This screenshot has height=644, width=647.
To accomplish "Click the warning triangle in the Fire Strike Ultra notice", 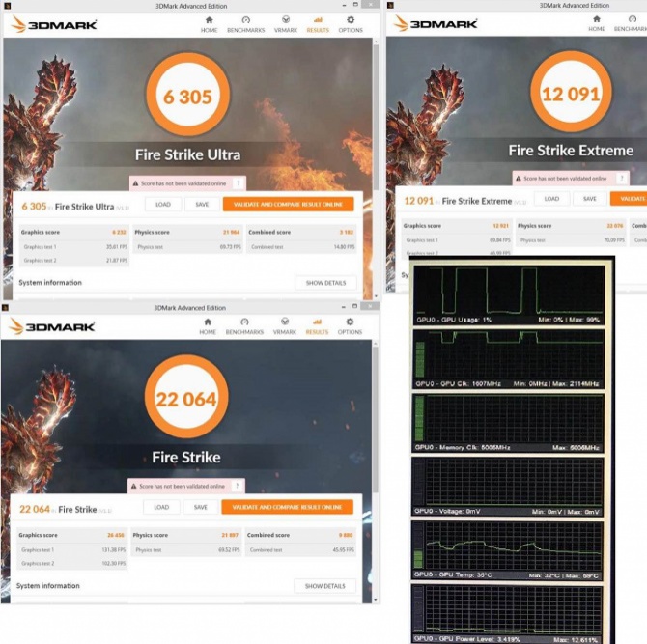I will tap(135, 183).
